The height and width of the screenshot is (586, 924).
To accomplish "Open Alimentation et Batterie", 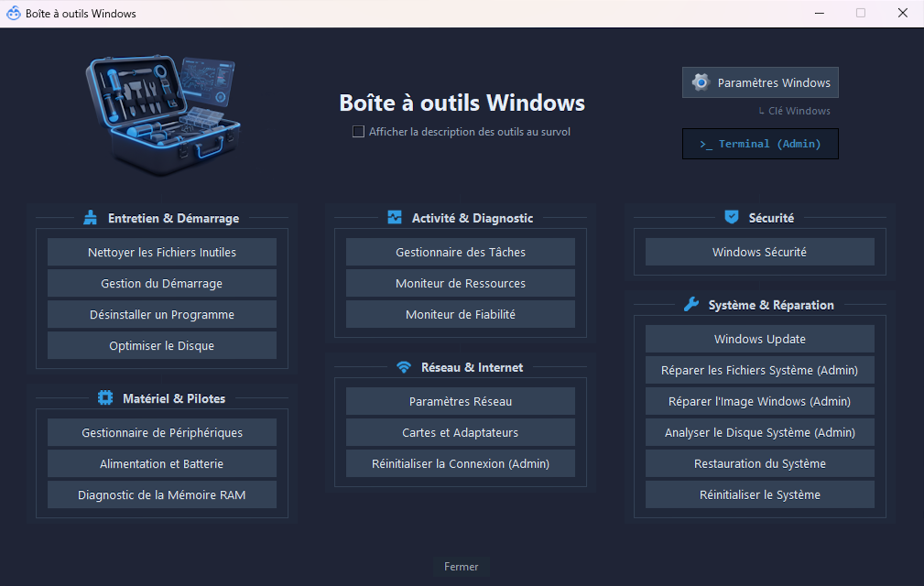I will [x=162, y=463].
